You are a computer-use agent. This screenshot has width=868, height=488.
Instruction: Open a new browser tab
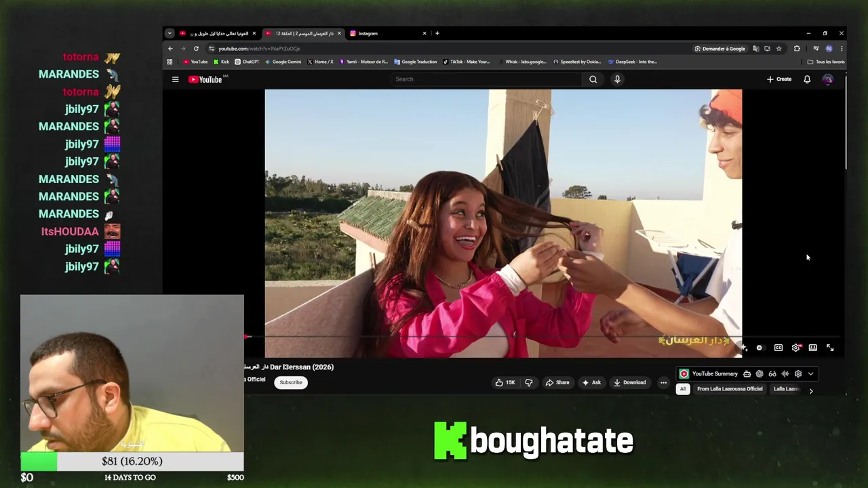pyautogui.click(x=437, y=33)
